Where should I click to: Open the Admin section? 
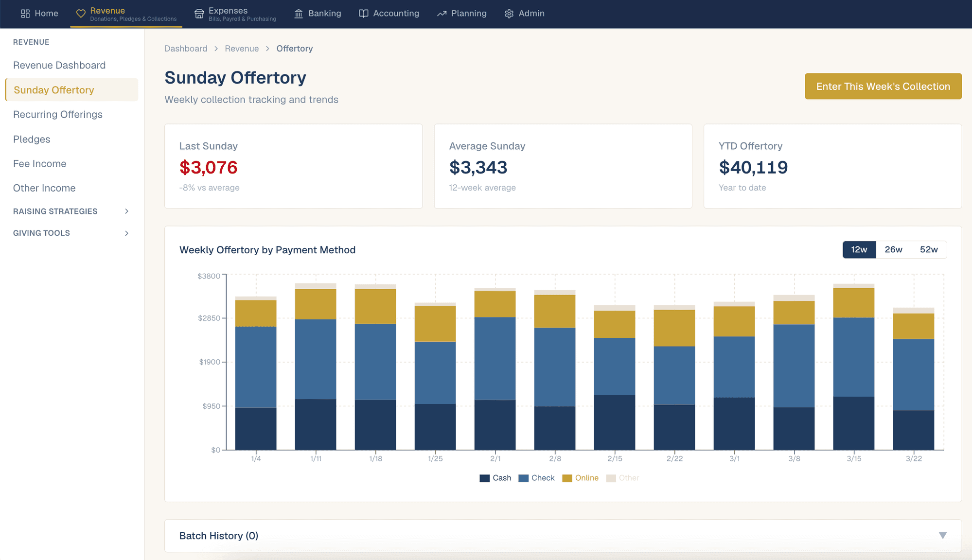525,14
